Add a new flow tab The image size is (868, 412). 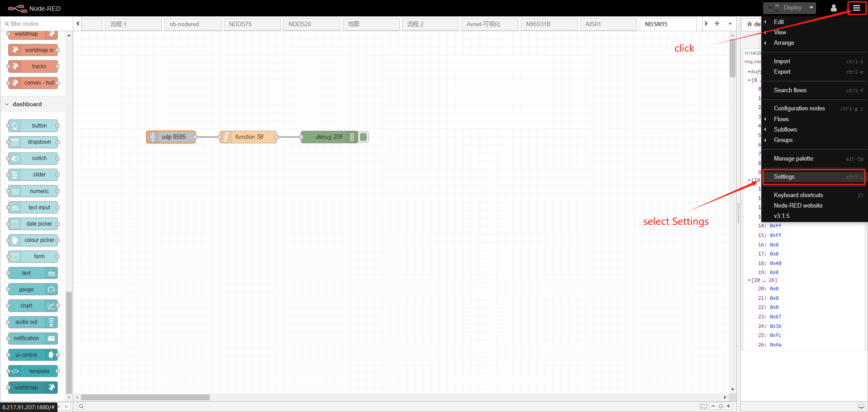pos(717,24)
